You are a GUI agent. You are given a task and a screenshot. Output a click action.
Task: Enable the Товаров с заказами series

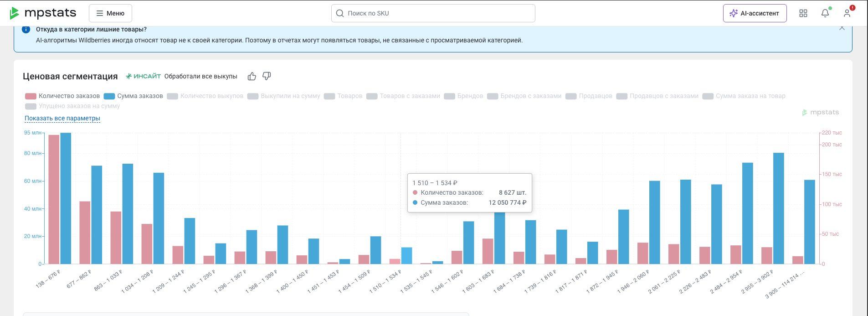click(403, 96)
